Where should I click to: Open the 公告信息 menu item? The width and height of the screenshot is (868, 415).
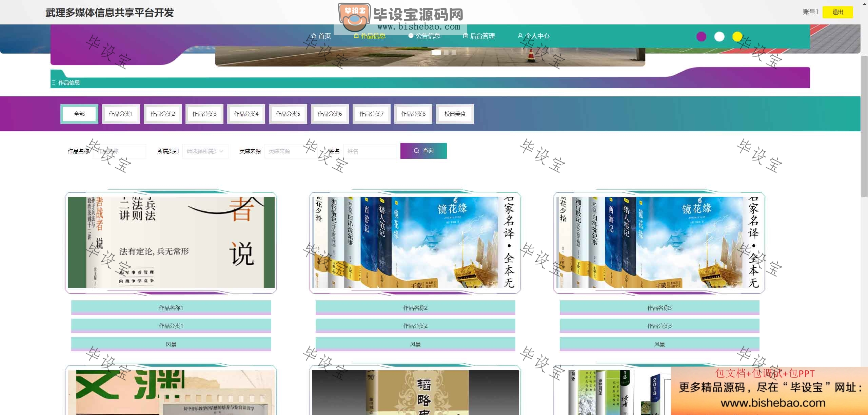(424, 36)
